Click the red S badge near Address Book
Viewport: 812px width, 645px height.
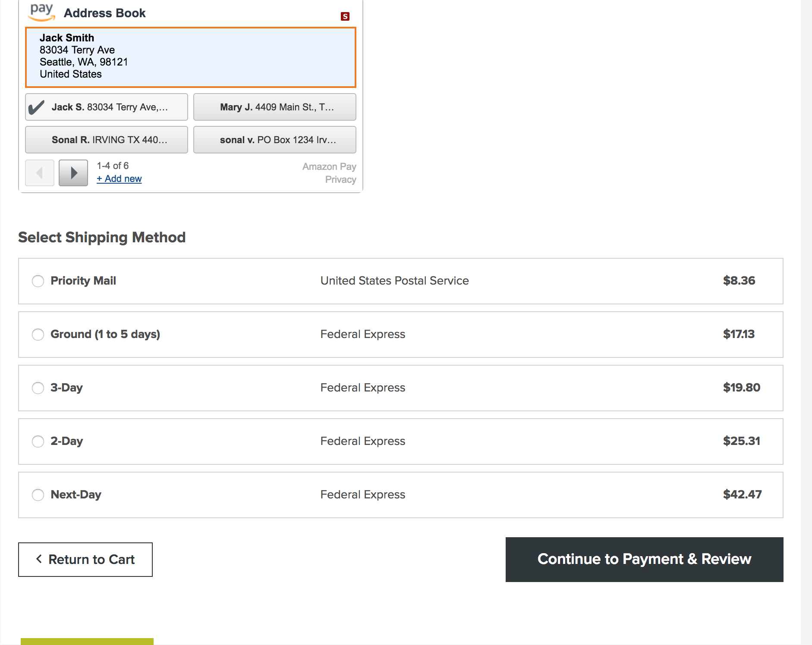click(345, 16)
